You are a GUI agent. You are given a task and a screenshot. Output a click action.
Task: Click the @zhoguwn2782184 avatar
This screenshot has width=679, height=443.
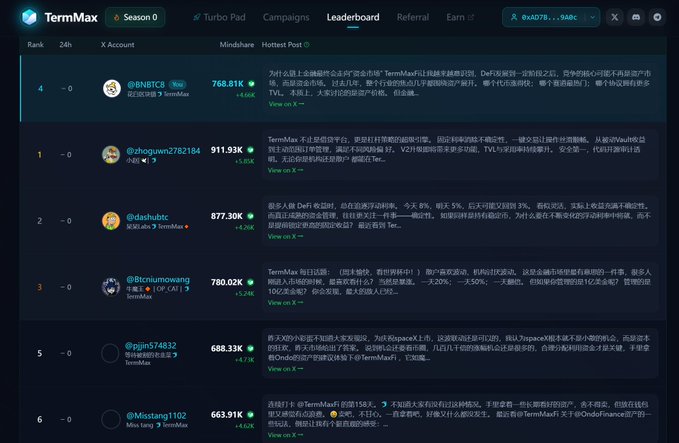pyautogui.click(x=111, y=155)
